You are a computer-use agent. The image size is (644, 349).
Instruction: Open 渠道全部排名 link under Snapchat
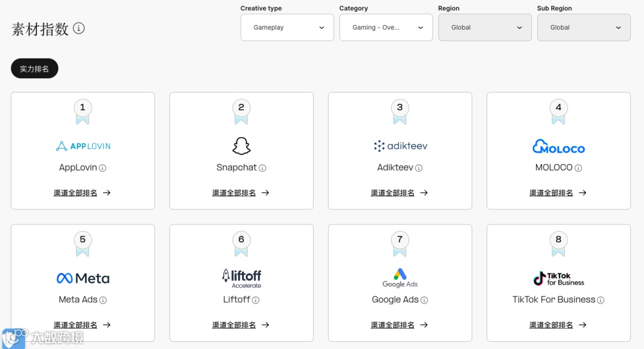coord(241,193)
